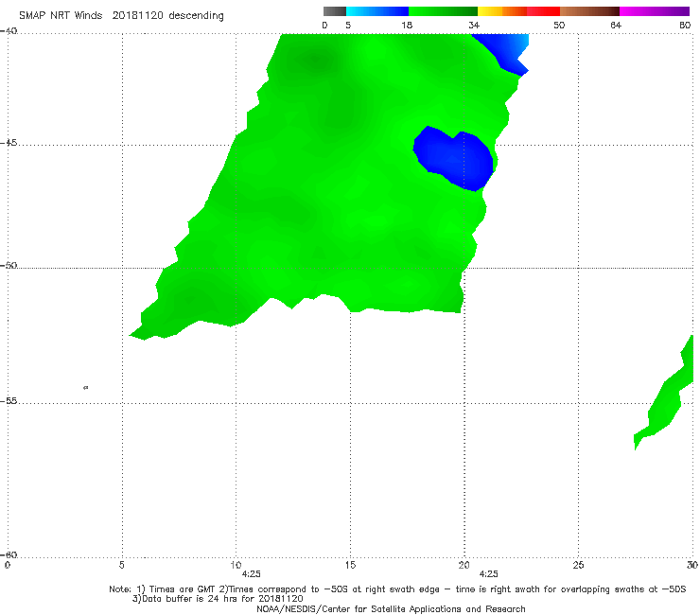700x615 pixels.
Task: Click the longitude axis label "25"
Action: pyautogui.click(x=578, y=566)
